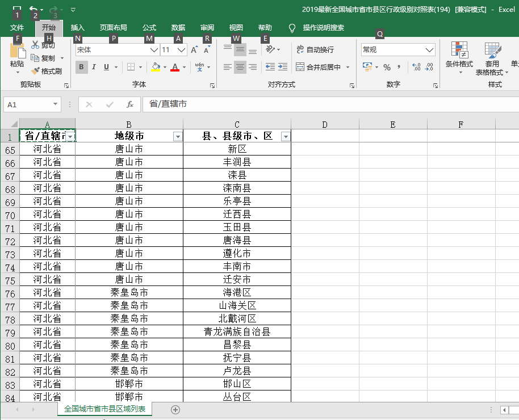
Task: Switch to the Review (审阅) tab
Action: [207, 27]
